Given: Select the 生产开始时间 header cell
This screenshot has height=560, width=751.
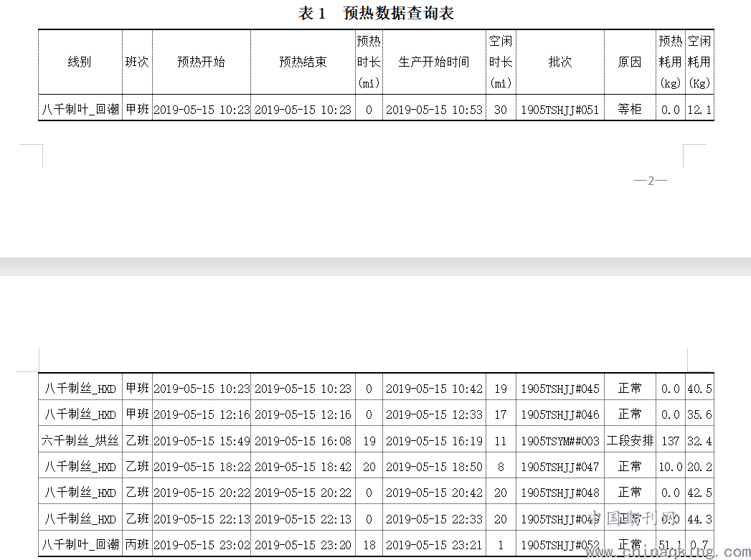Looking at the screenshot, I should 433,62.
